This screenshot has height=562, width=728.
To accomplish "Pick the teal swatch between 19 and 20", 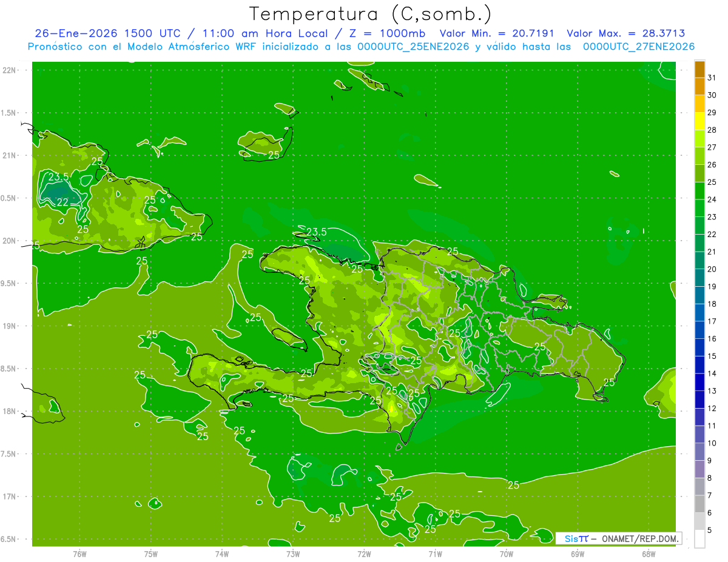I will pyautogui.click(x=699, y=278).
